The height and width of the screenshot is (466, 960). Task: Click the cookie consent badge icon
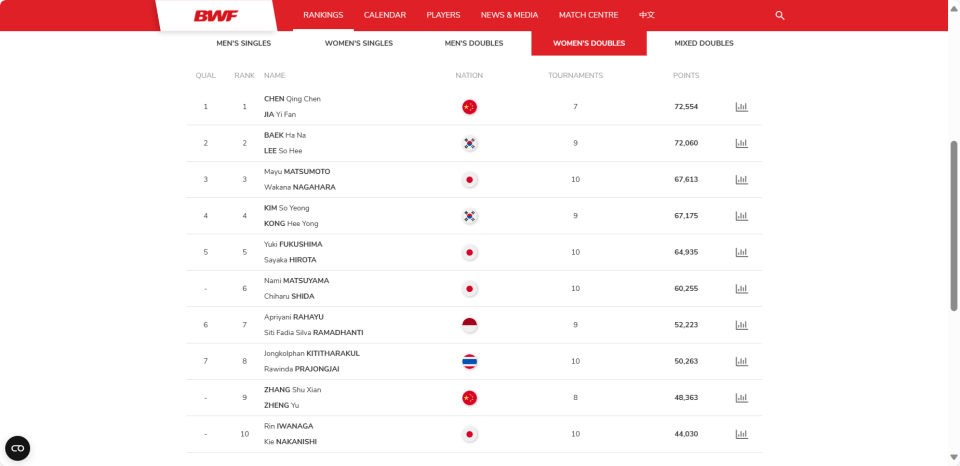click(x=18, y=448)
